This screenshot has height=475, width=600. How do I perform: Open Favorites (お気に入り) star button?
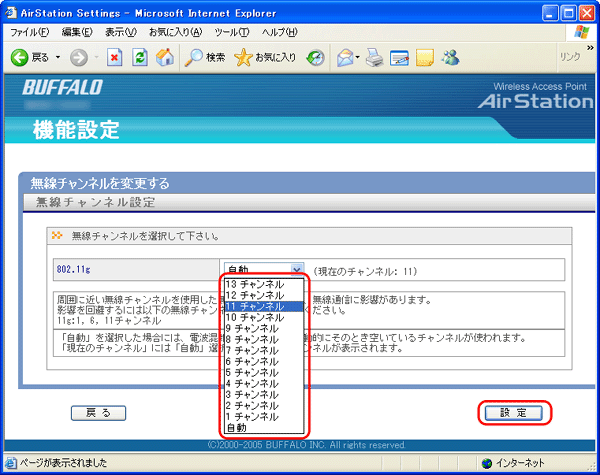(x=264, y=57)
